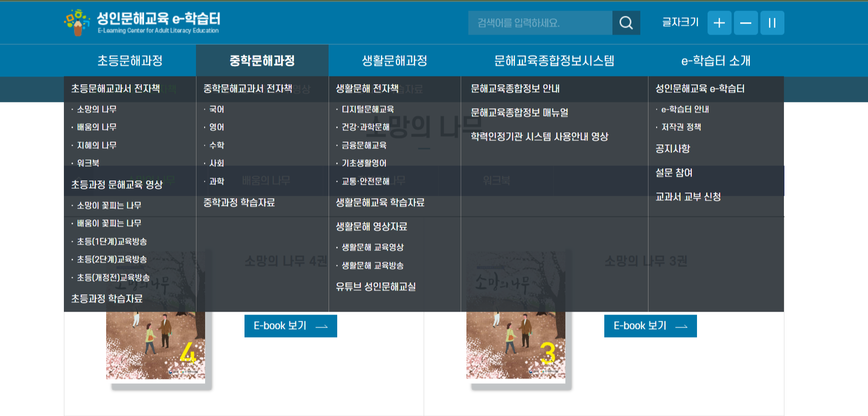The width and height of the screenshot is (868, 416).
Task: Open 생활문해 교육방송 link
Action: 373,265
